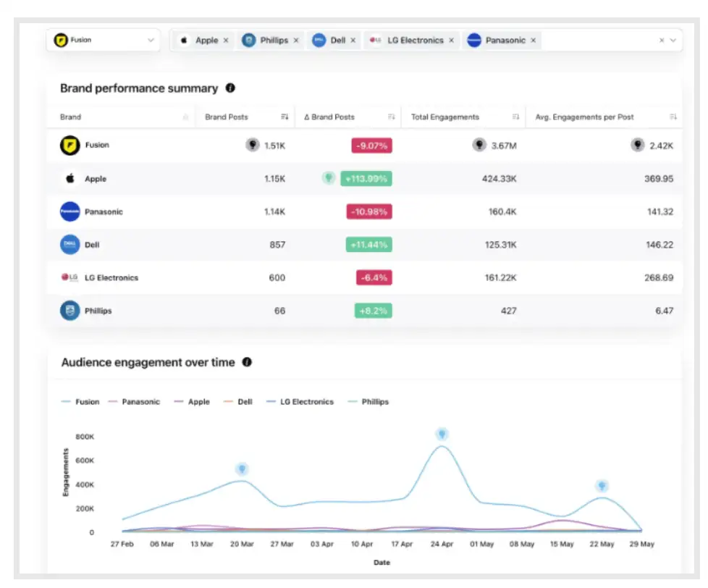Toggle Apple series in chart legend

(x=192, y=401)
